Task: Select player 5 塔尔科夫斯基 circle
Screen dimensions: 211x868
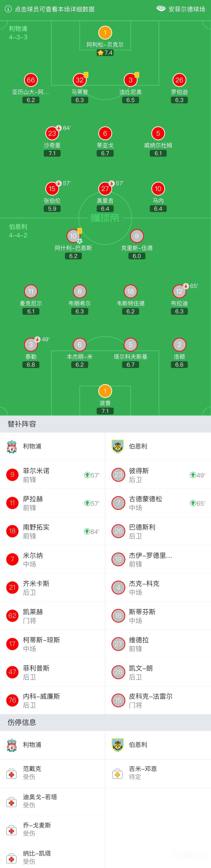Action: 130,345
